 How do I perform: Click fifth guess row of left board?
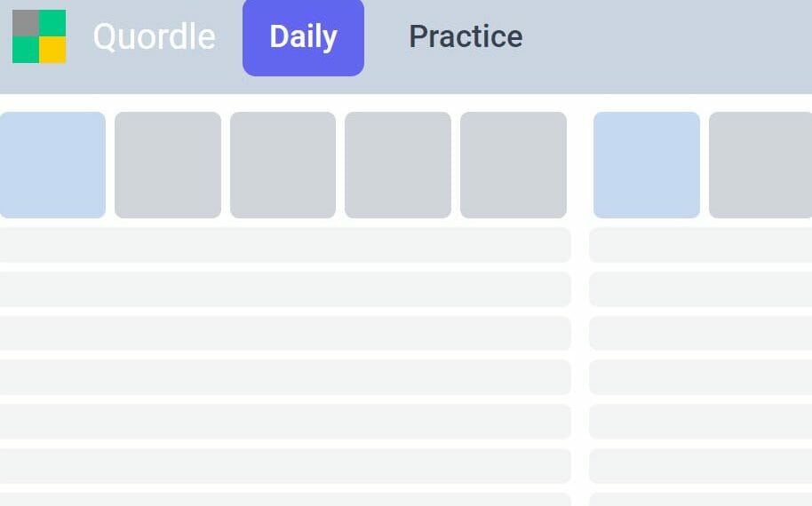tap(285, 377)
